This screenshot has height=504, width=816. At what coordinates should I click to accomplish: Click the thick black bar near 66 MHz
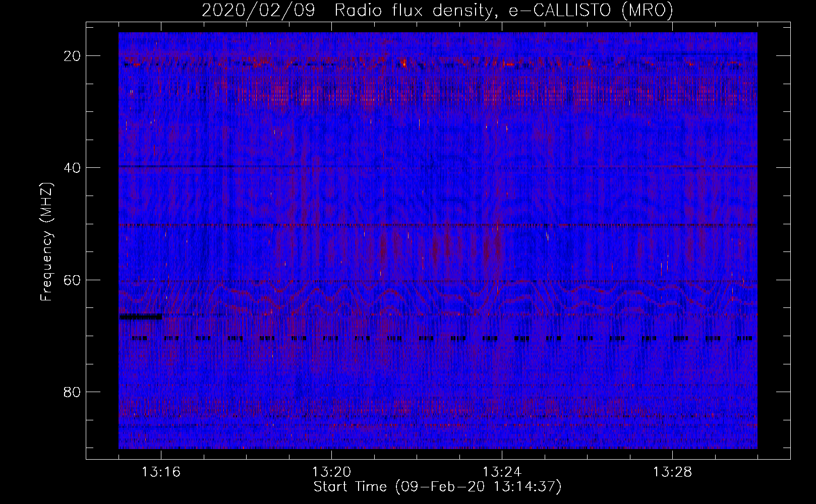click(141, 317)
